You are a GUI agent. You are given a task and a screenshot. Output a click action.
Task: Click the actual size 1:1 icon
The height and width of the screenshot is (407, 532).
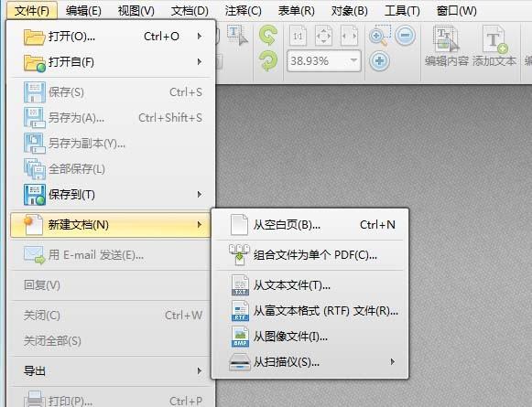tap(298, 36)
